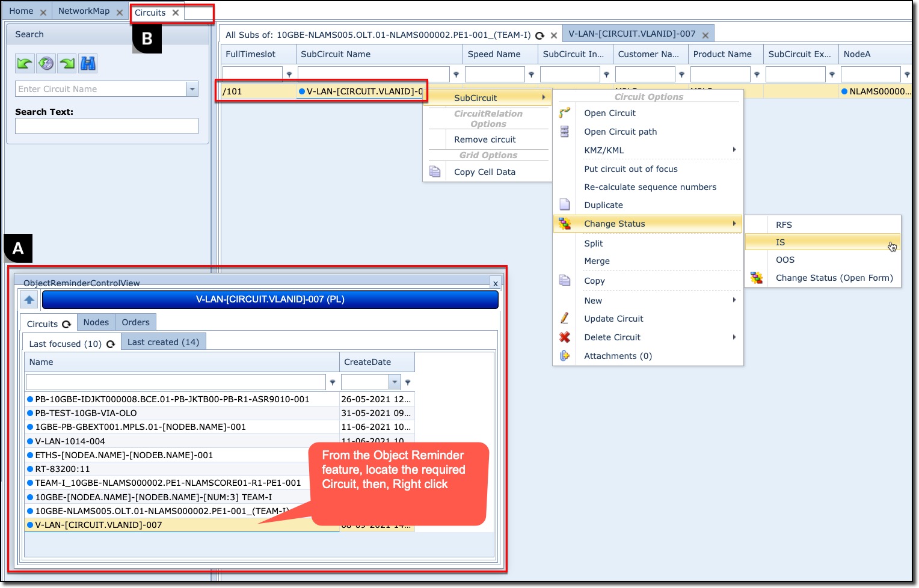Click the blue V-LAN-[CIRCUIT.VLANID]-007 (PL) button
This screenshot has width=919, height=588.
click(270, 299)
